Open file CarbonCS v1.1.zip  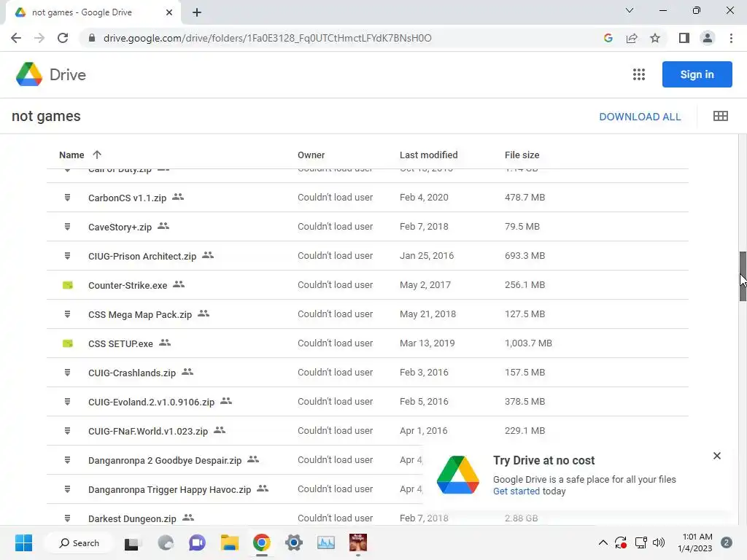(x=127, y=198)
